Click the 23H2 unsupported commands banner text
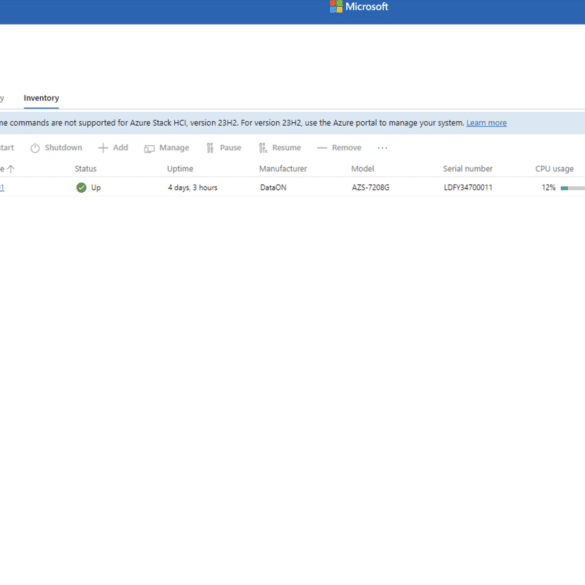The width and height of the screenshot is (585, 585). coord(232,123)
